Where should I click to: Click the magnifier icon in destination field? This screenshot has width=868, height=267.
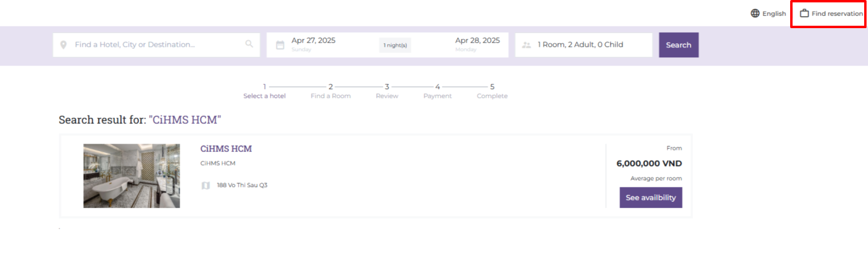click(249, 44)
